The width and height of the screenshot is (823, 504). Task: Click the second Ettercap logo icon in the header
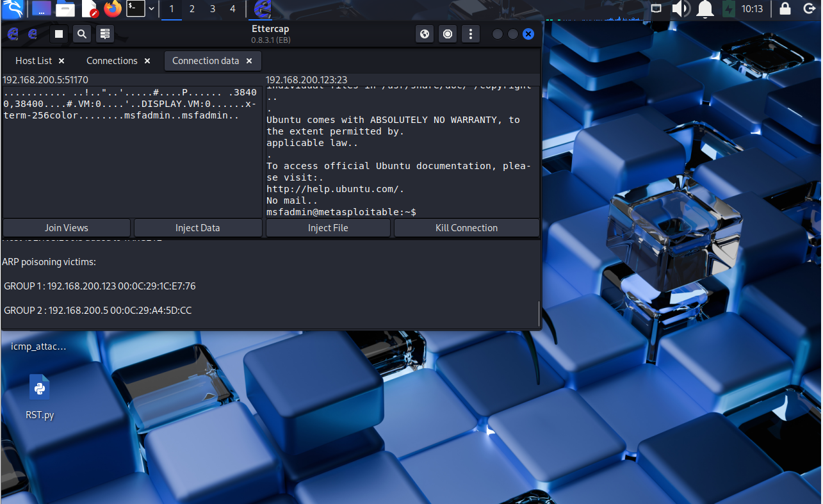[x=33, y=34]
